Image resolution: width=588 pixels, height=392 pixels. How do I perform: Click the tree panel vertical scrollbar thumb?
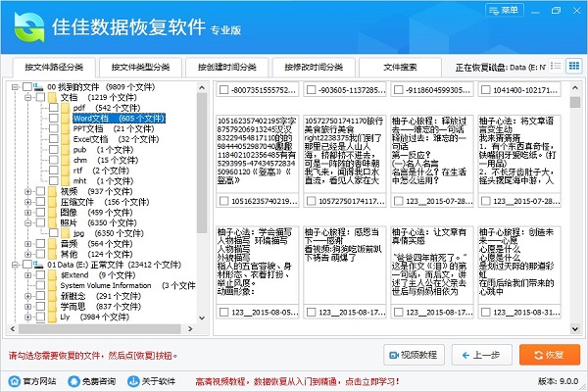(202, 163)
